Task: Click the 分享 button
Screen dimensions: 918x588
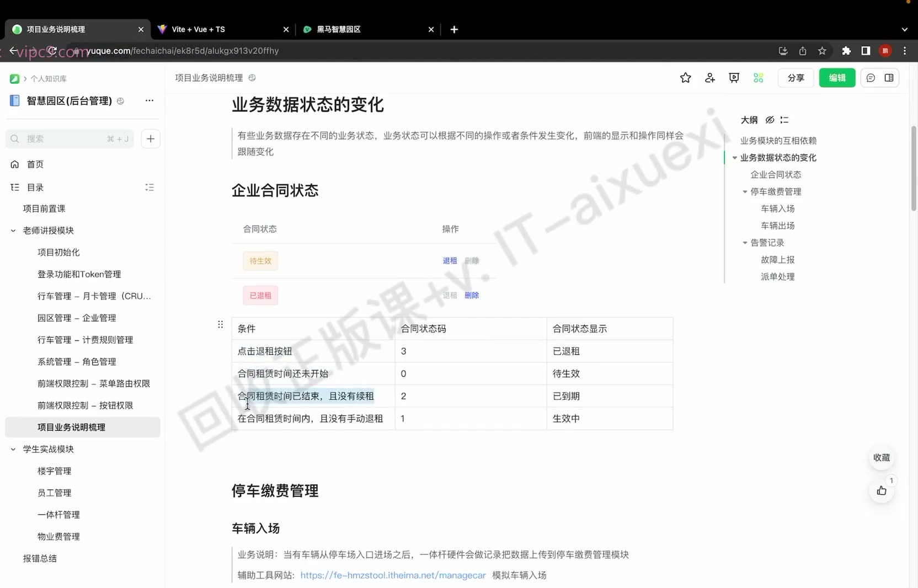Action: pos(796,78)
